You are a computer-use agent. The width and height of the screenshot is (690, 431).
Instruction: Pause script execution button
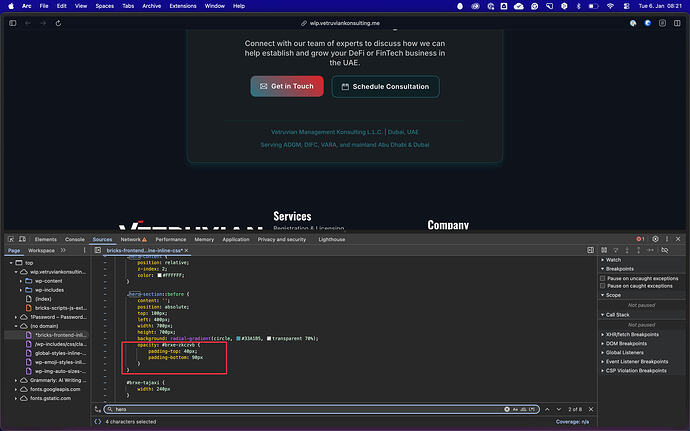(604, 250)
